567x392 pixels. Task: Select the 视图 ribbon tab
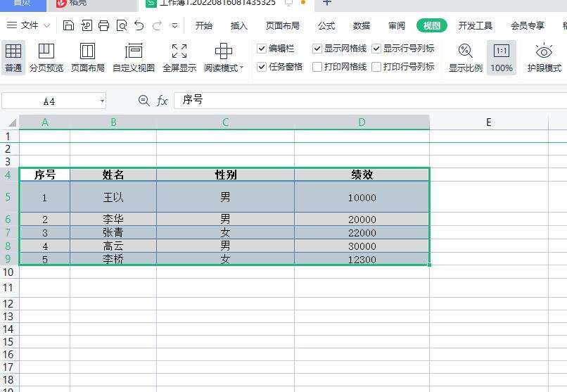(x=432, y=25)
